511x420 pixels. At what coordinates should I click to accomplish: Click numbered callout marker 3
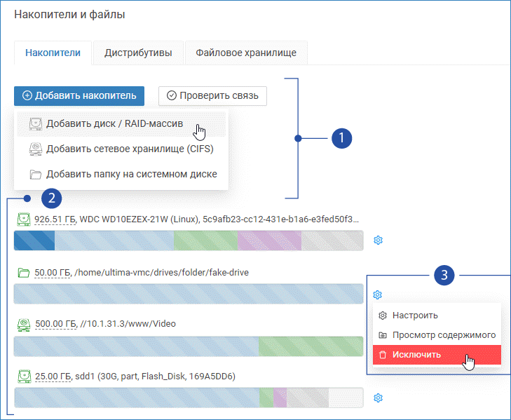coord(443,275)
